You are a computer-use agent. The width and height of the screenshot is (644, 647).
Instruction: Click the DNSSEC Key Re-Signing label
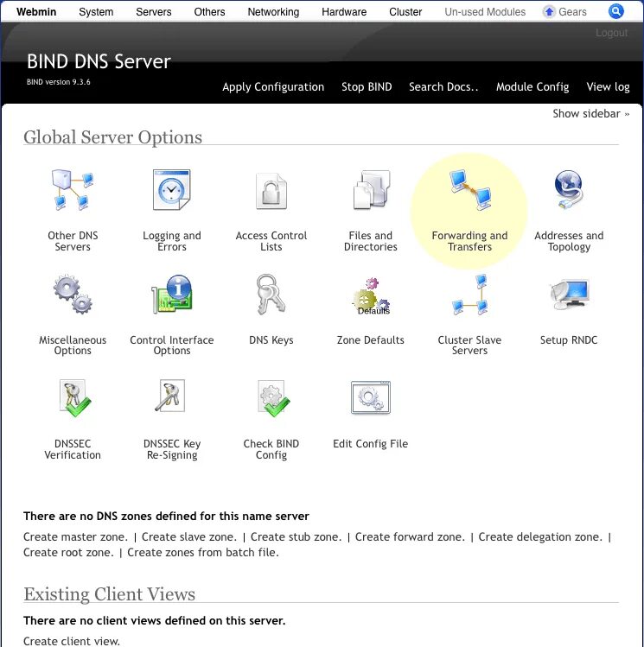172,450
